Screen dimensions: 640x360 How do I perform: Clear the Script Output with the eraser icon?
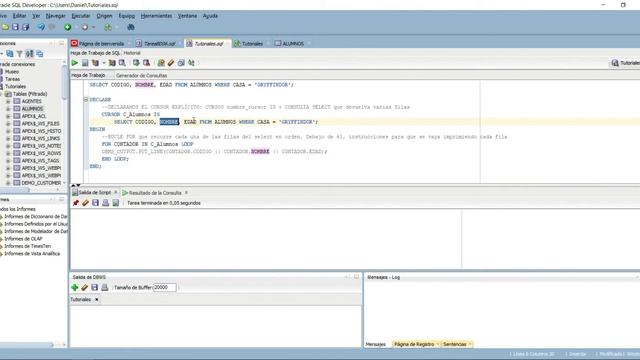tap(85, 203)
